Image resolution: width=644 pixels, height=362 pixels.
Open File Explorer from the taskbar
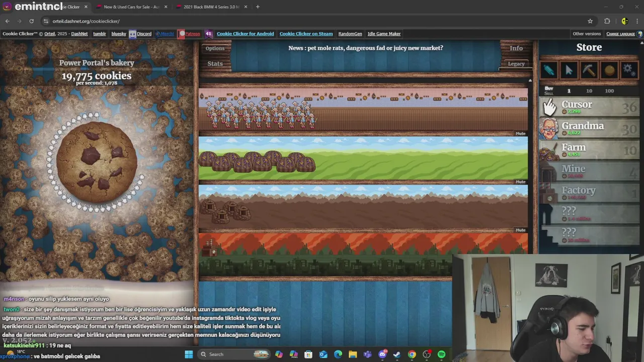tap(353, 354)
